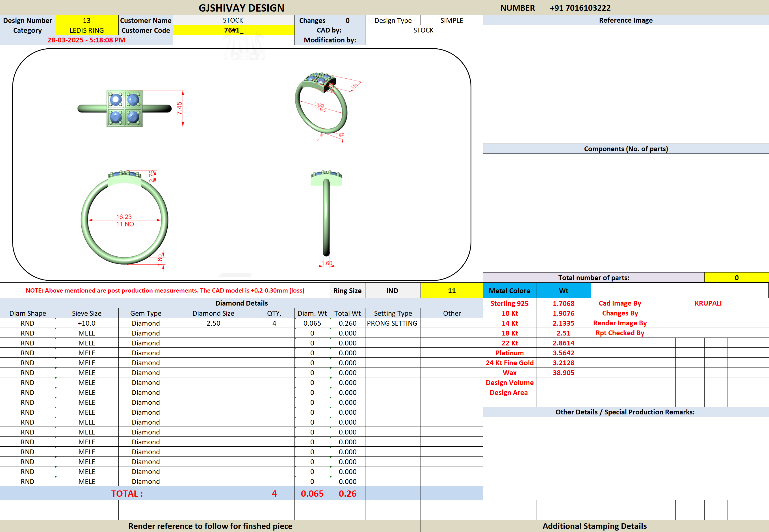Select the total weight 0.26 in TOTAL row

348,494
